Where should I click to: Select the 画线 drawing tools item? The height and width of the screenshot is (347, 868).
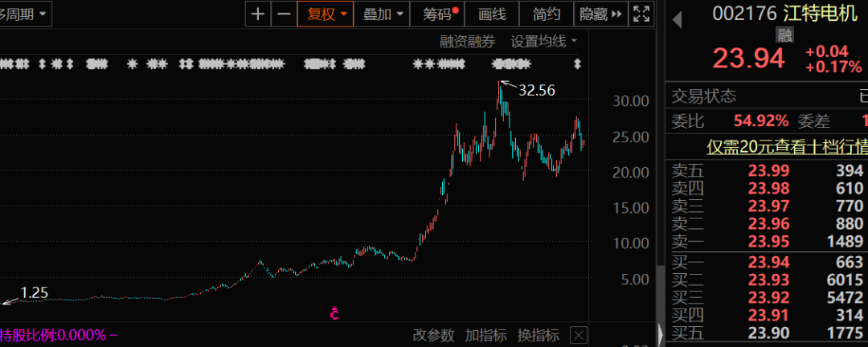(x=492, y=14)
